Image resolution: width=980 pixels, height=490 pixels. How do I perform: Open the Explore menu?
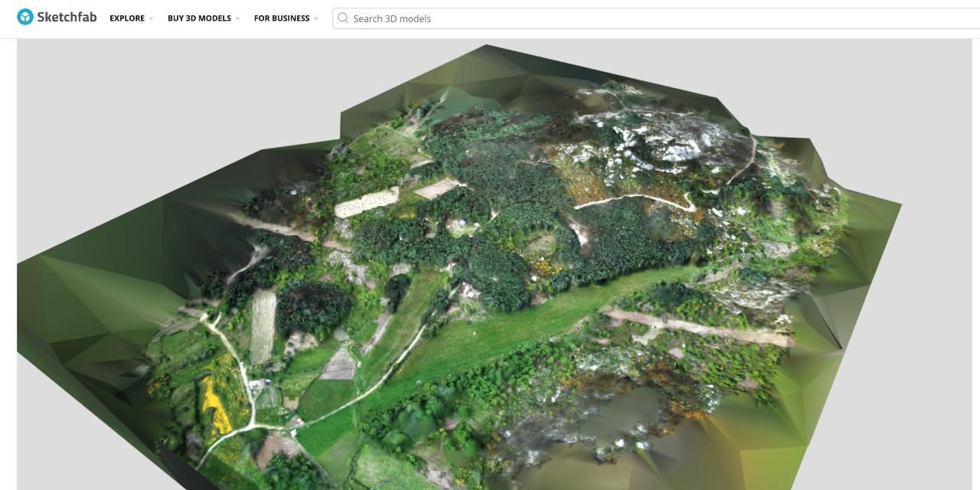point(126,18)
